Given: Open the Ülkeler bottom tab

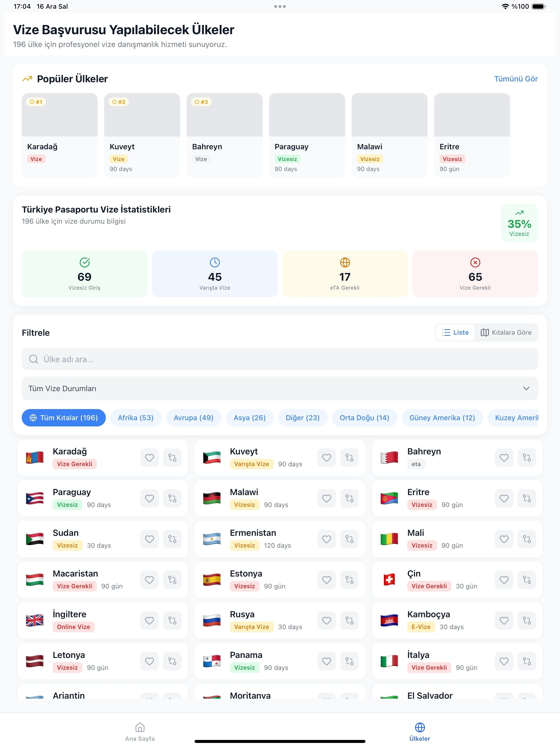Looking at the screenshot, I should [419, 732].
